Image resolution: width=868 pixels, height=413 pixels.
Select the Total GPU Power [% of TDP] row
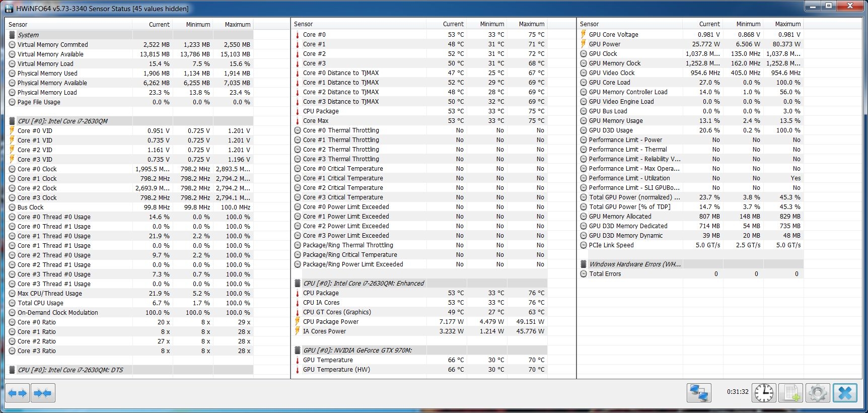coord(690,207)
